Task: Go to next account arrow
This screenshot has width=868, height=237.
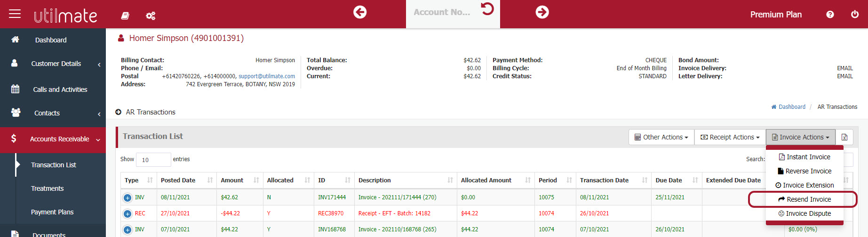Action: (542, 12)
